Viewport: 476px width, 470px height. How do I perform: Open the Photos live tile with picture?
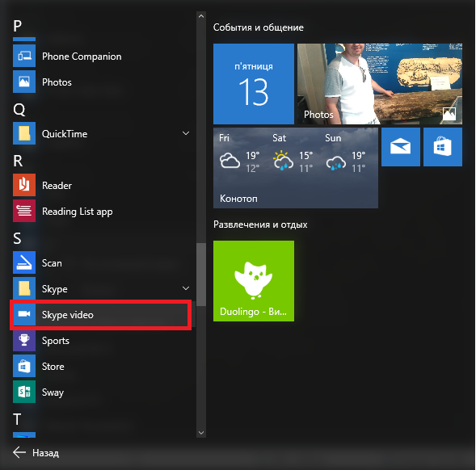[x=380, y=84]
